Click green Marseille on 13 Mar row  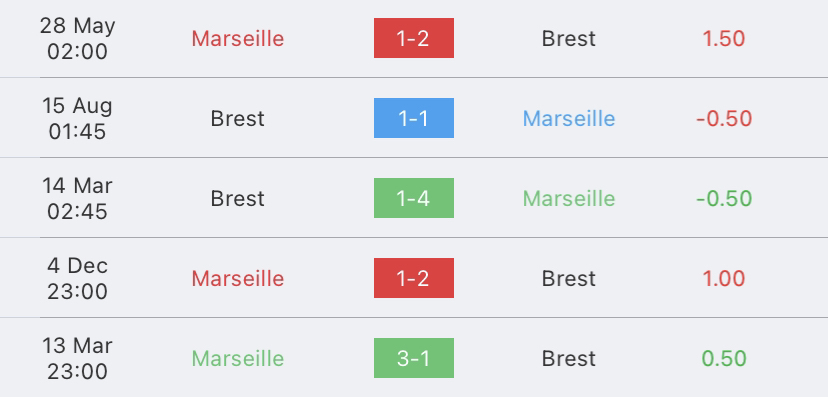pos(238,358)
